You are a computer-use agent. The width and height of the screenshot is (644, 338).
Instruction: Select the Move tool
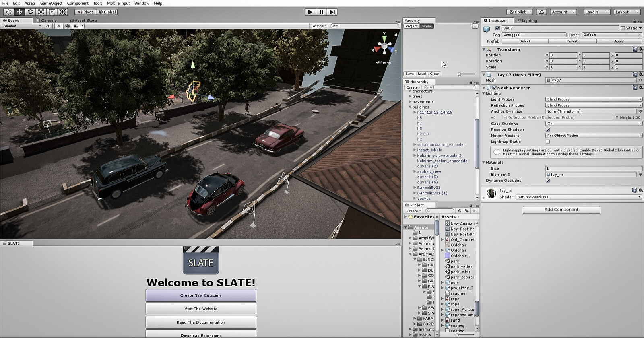[19, 12]
